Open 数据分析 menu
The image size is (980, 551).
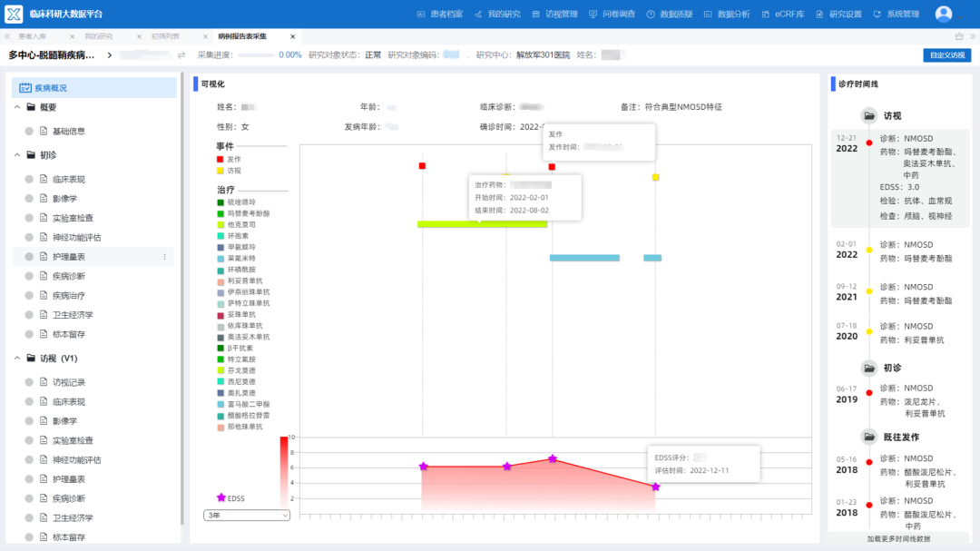tap(728, 14)
